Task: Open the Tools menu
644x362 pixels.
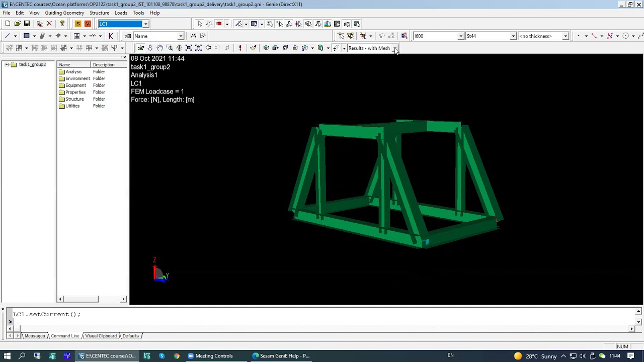Action: point(138,13)
